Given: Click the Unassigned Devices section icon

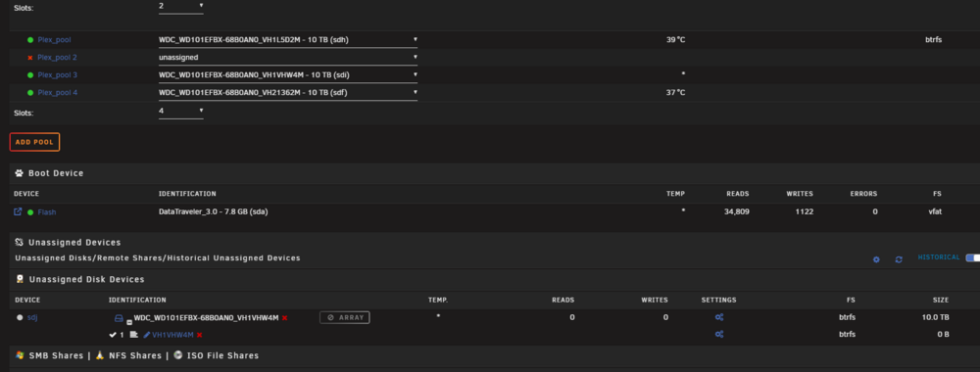Looking at the screenshot, I should pyautogui.click(x=19, y=242).
